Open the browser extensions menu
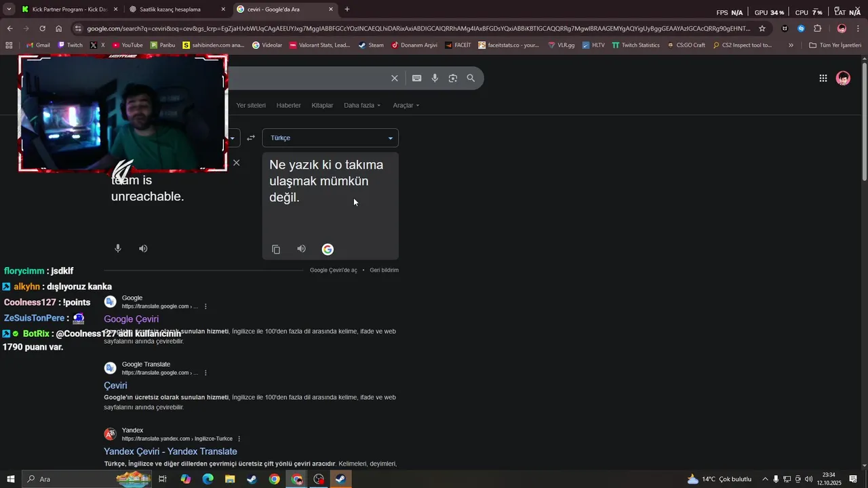This screenshot has width=868, height=488. (x=817, y=28)
